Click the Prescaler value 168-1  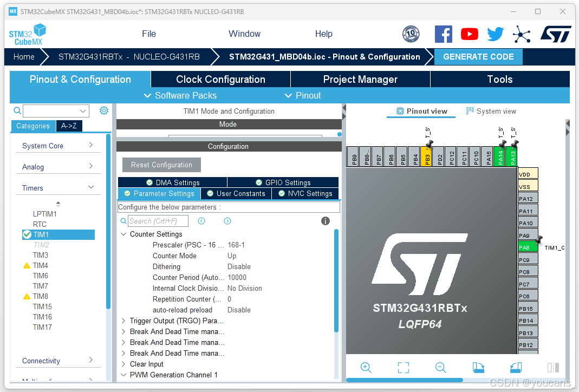click(236, 245)
